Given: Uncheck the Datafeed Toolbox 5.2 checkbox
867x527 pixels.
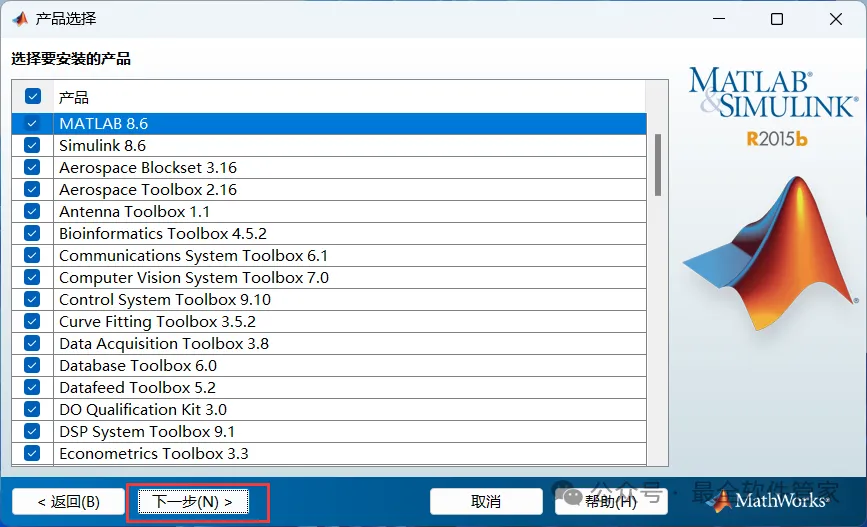Looking at the screenshot, I should pyautogui.click(x=32, y=387).
